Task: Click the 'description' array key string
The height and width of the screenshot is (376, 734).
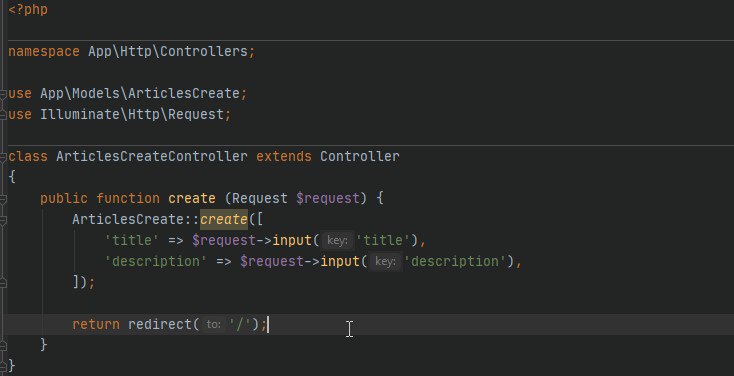Action: pyautogui.click(x=155, y=262)
